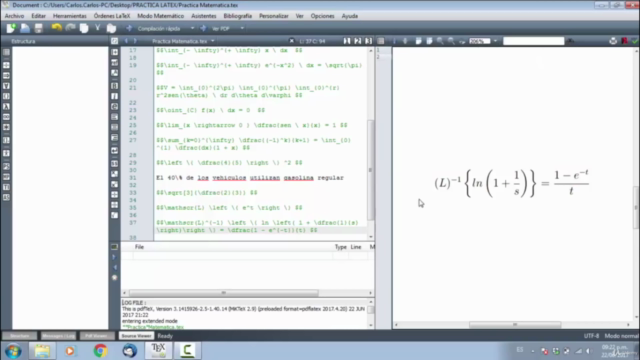640x360 pixels.
Task: Open the Bibliografía menu
Action: 238,16
